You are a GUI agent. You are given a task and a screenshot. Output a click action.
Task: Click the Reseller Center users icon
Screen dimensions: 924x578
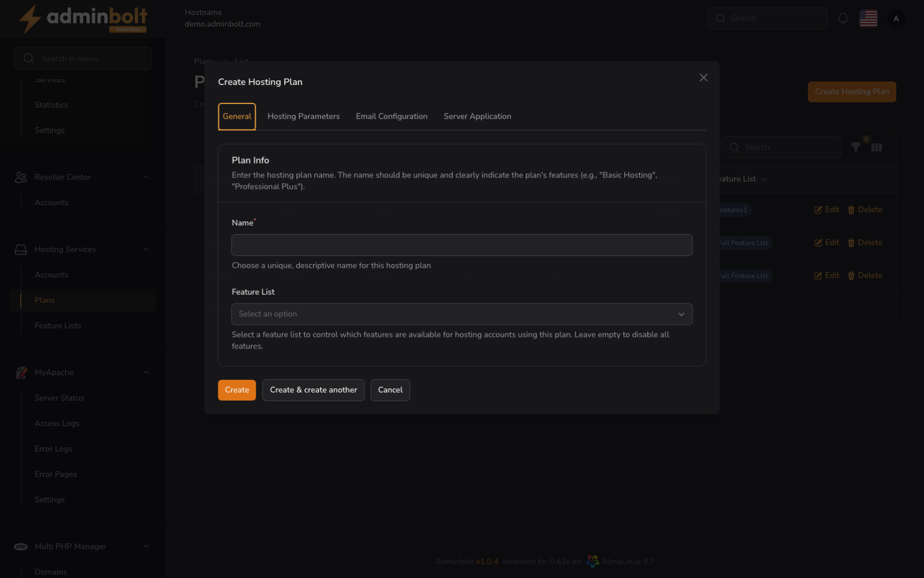(x=21, y=177)
